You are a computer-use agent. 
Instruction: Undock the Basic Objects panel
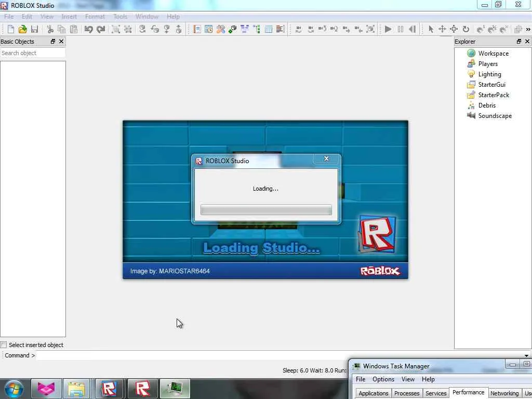(x=53, y=42)
